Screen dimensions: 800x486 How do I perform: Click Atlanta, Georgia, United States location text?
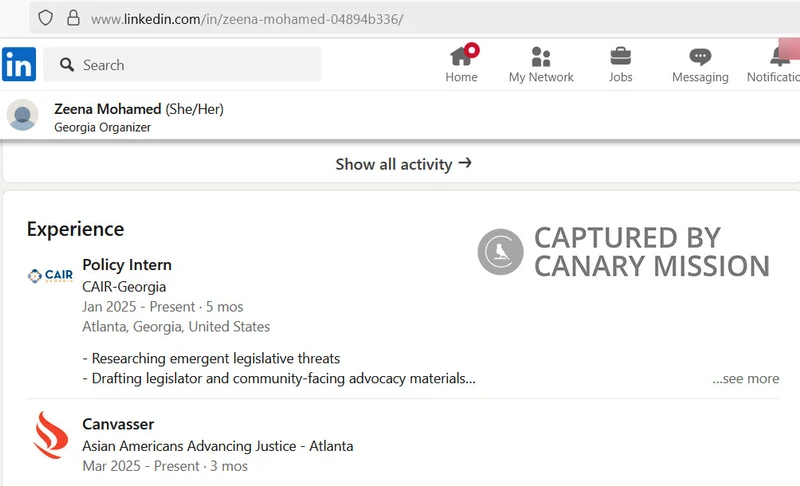coord(176,326)
